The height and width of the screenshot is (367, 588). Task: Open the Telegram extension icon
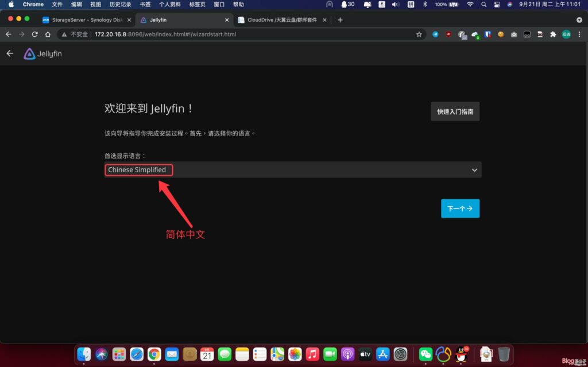(x=435, y=34)
